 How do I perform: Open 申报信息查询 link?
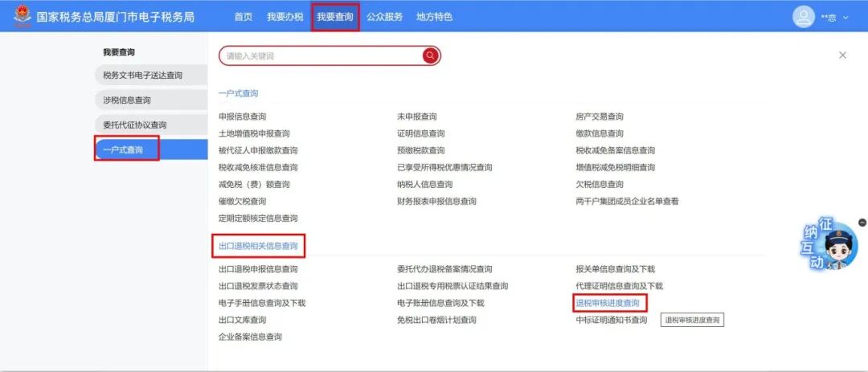pos(243,117)
